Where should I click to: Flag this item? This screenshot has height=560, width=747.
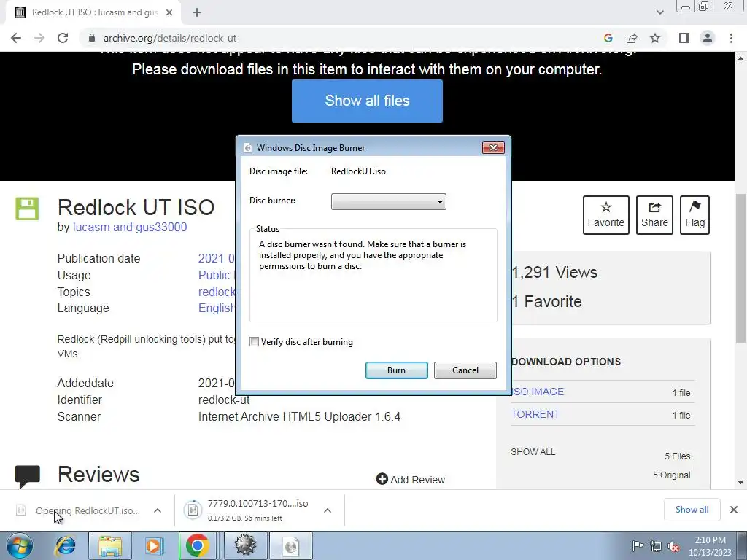694,215
